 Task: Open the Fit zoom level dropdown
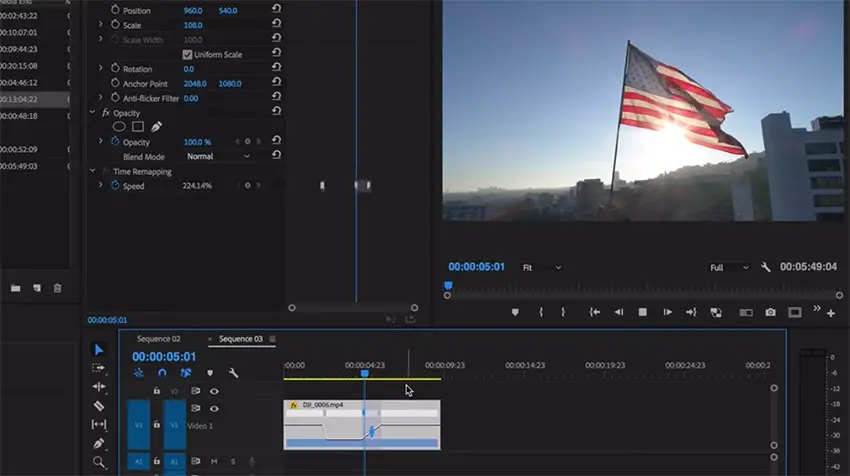(x=542, y=267)
